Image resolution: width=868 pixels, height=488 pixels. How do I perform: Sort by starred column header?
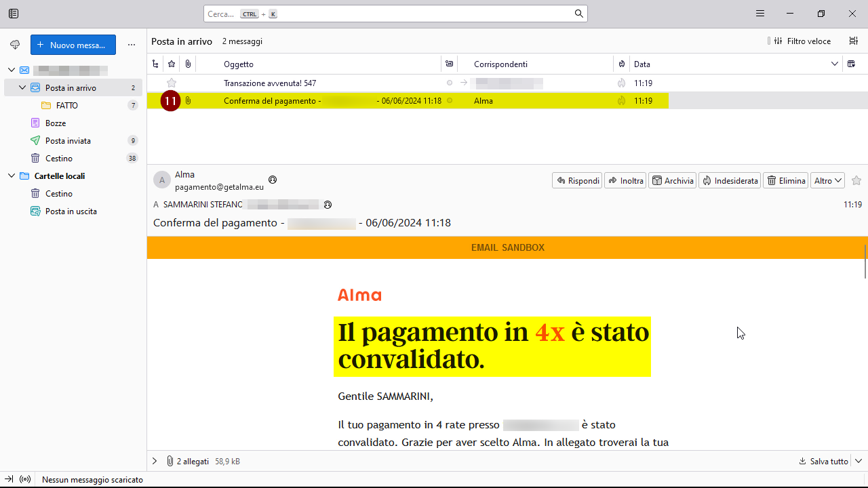coord(172,64)
